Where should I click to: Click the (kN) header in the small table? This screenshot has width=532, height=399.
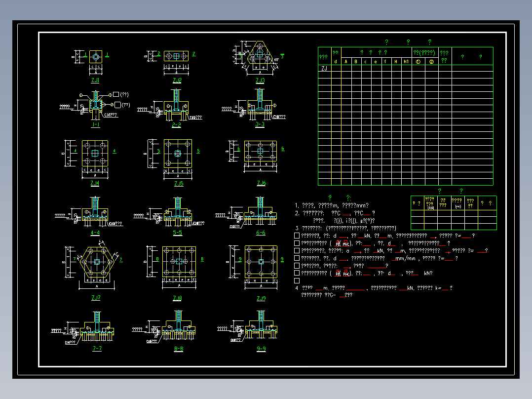point(430,208)
